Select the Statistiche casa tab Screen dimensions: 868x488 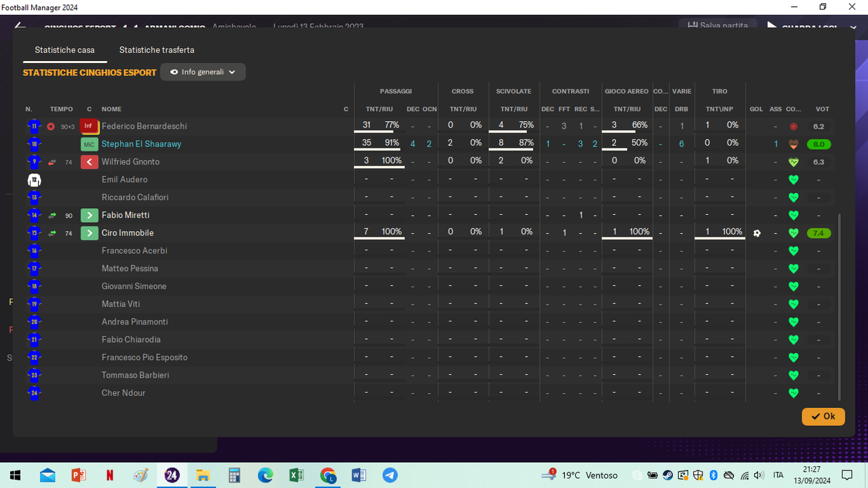(64, 50)
